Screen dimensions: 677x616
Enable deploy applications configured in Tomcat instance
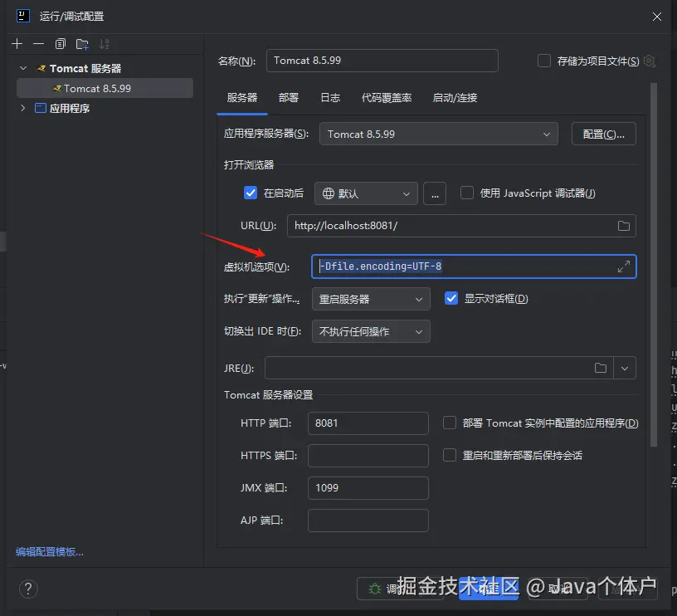point(450,423)
